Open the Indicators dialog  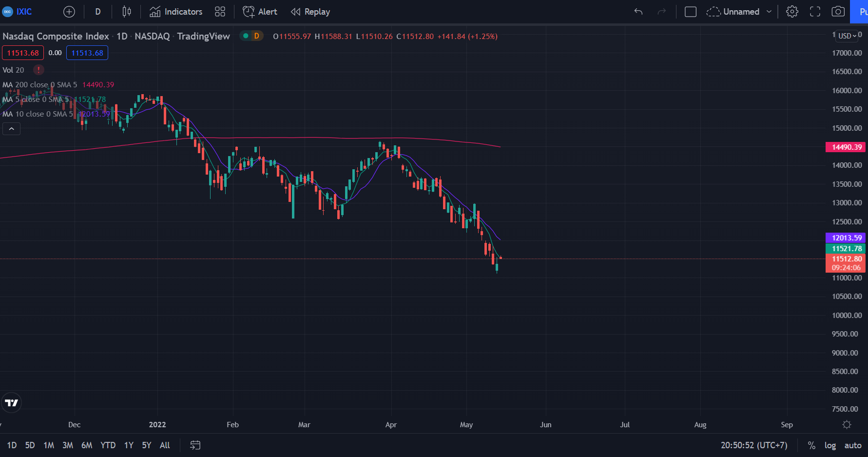(176, 12)
